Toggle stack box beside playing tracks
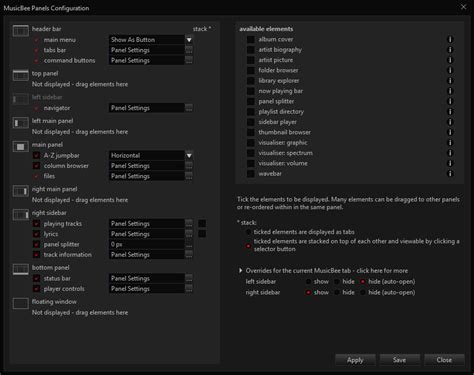 202,223
